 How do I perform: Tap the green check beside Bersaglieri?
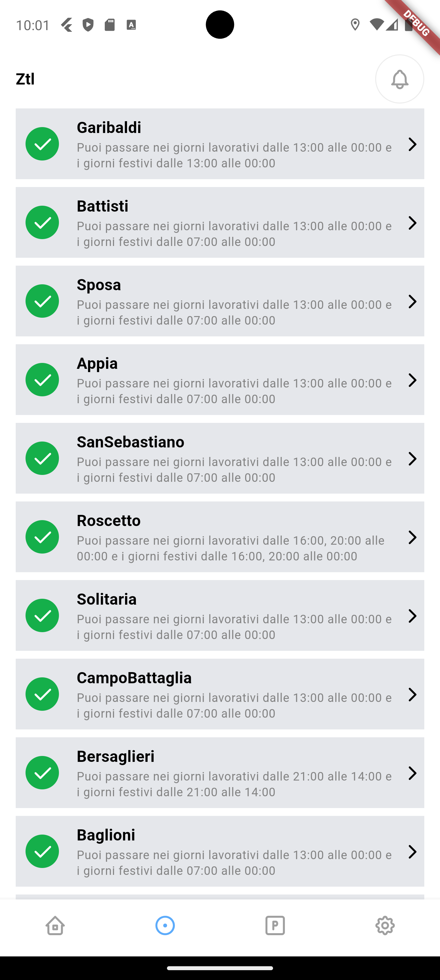point(42,773)
